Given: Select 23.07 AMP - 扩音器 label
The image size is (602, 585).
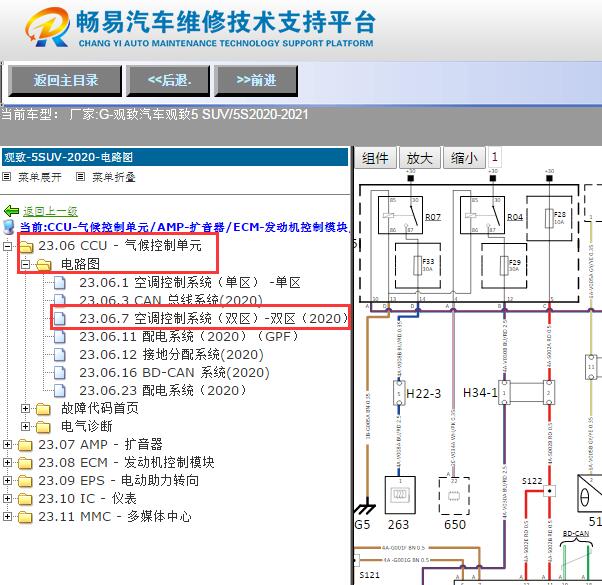Looking at the screenshot, I should pos(101,445).
